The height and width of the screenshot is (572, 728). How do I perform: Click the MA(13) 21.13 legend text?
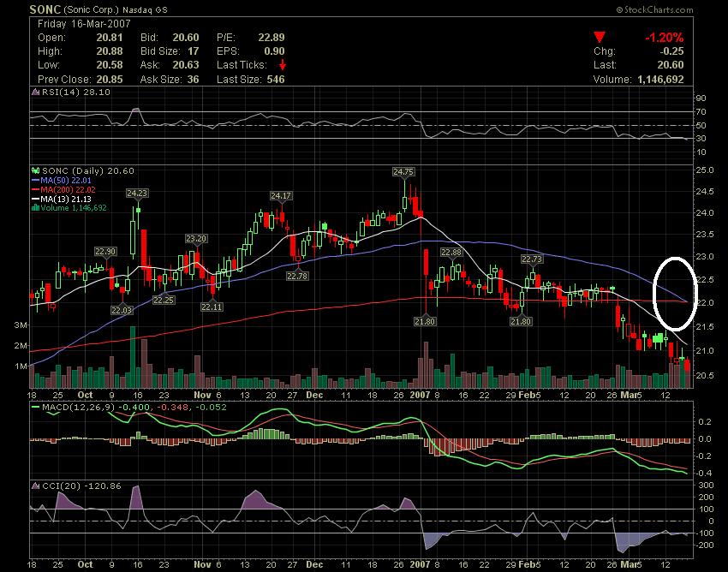[66, 199]
